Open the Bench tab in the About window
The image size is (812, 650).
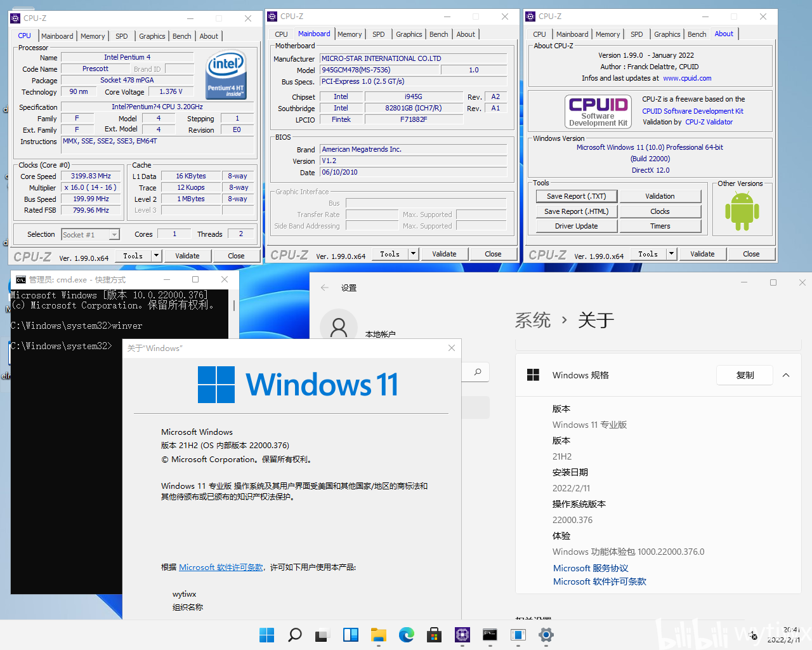point(697,34)
